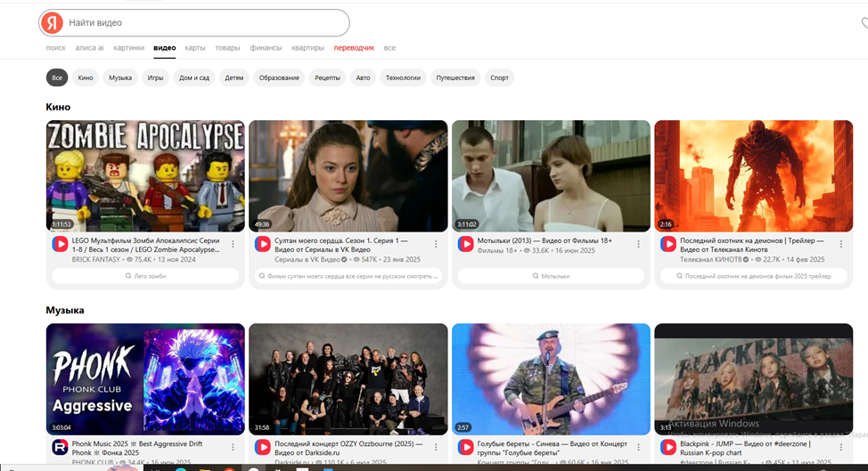Go to the 'карты' tab
Image resolution: width=868 pixels, height=471 pixels.
click(195, 48)
